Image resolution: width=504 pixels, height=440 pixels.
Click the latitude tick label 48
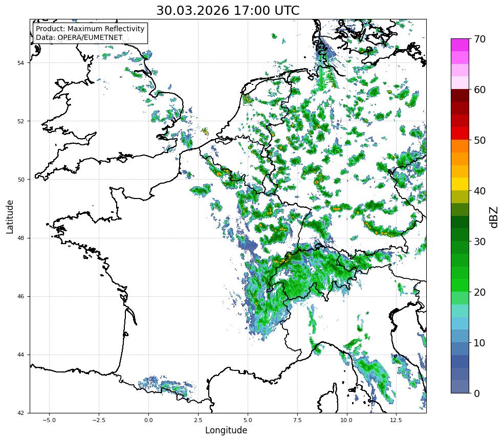[x=20, y=238]
